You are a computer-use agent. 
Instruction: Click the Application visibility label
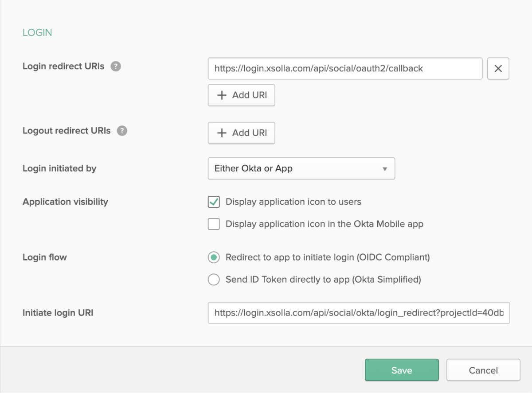[x=65, y=202]
